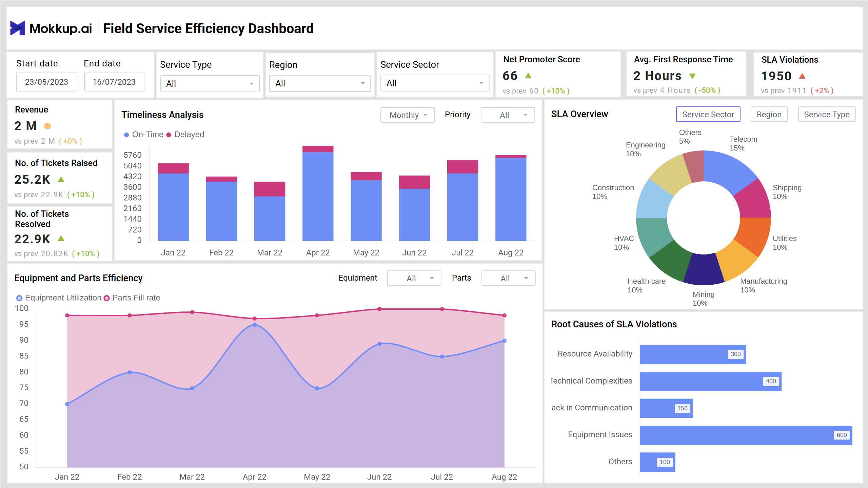Viewport: 868px width, 488px height.
Task: Click the green arrow beside 25.2K tickets raised
Action: point(61,179)
